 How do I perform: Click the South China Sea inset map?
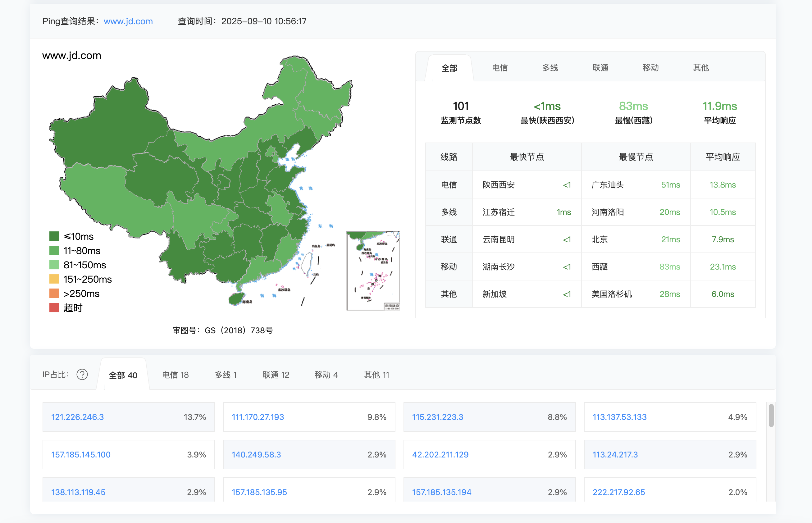tap(372, 271)
